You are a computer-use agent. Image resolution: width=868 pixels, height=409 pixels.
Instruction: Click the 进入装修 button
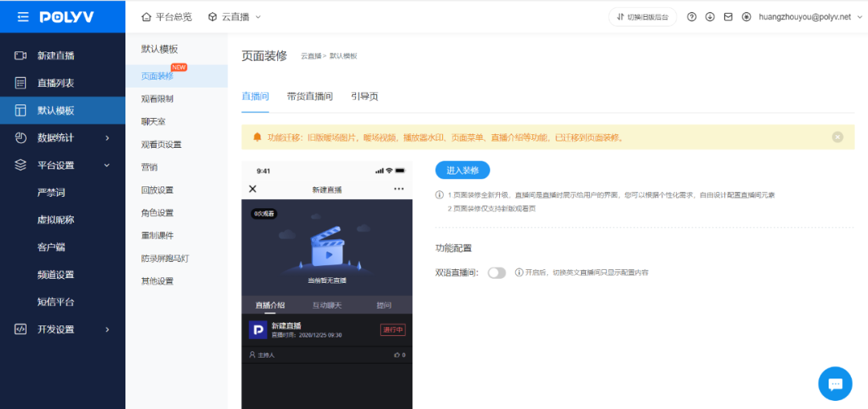coord(462,170)
